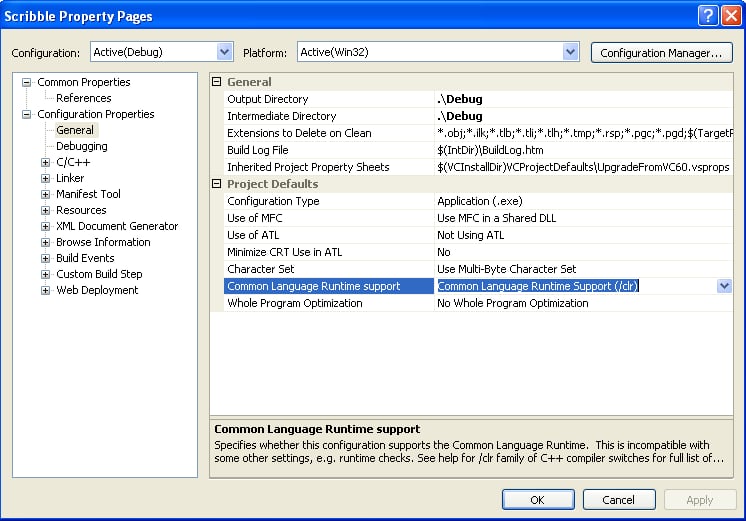This screenshot has width=746, height=521.
Task: Click the Not Using ATL value
Action: tap(471, 235)
